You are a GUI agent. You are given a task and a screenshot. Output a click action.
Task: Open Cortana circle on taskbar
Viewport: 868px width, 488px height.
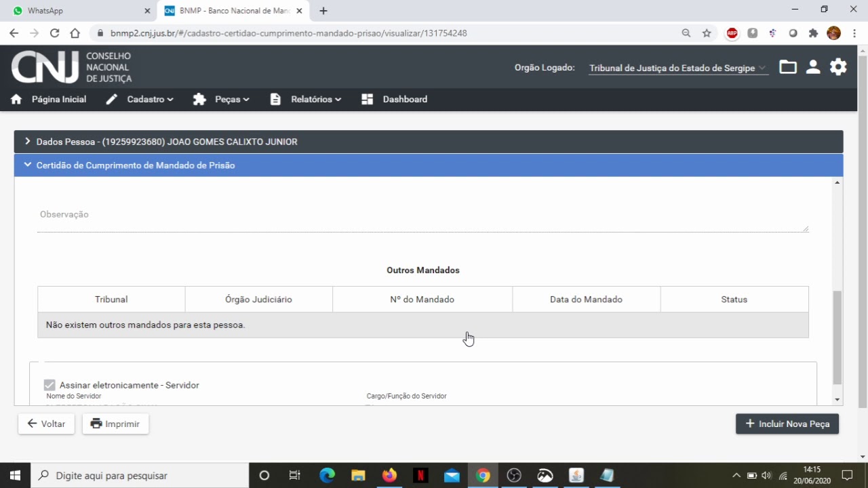(264, 475)
